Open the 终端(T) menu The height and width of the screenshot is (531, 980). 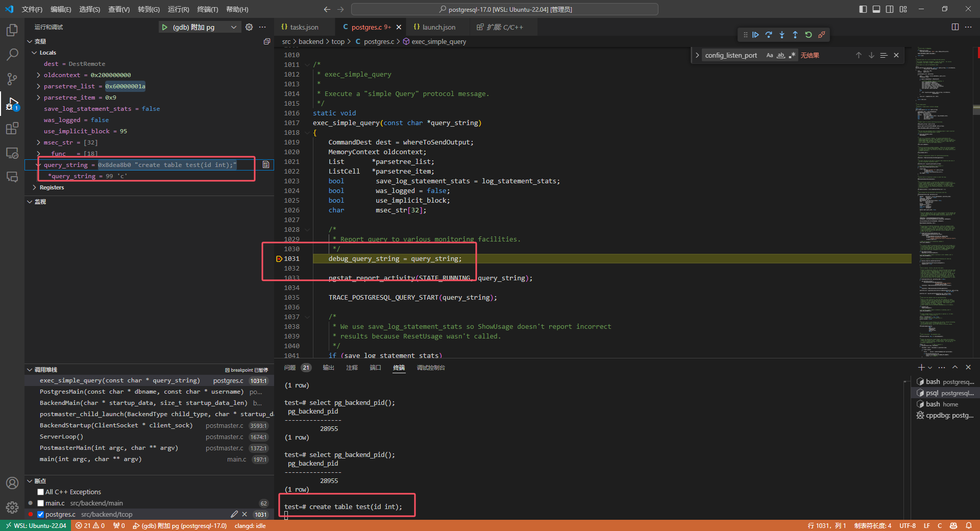207,9
